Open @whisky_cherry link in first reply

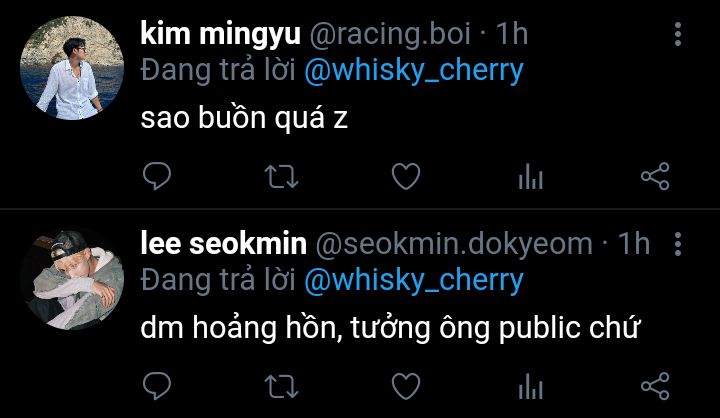pos(414,71)
